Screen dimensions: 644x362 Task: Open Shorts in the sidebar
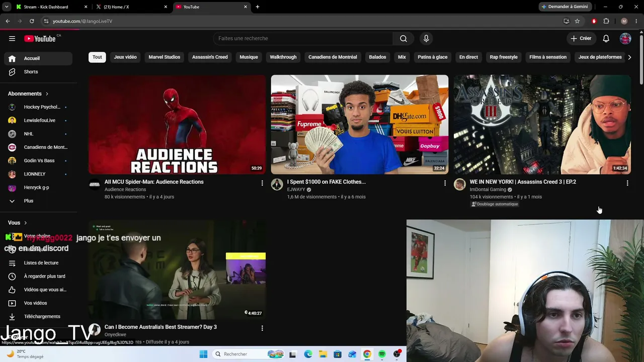(x=38, y=72)
